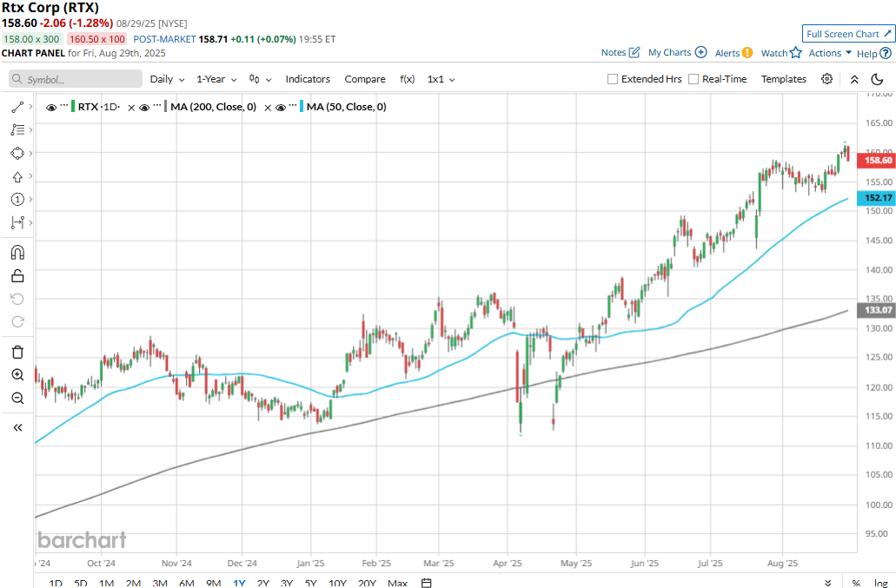Zoom in on the chart
896x588 pixels.
click(x=17, y=374)
